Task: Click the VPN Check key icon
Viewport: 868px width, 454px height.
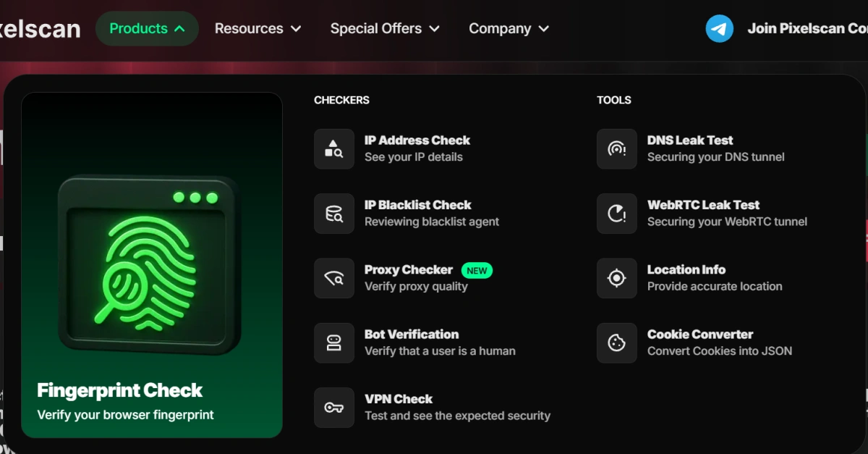Action: (334, 408)
